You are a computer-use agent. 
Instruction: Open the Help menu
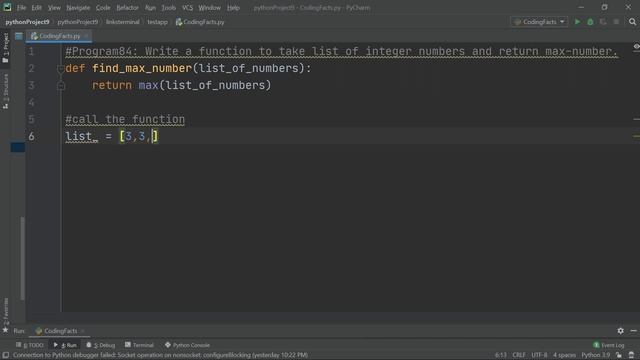pos(233,8)
